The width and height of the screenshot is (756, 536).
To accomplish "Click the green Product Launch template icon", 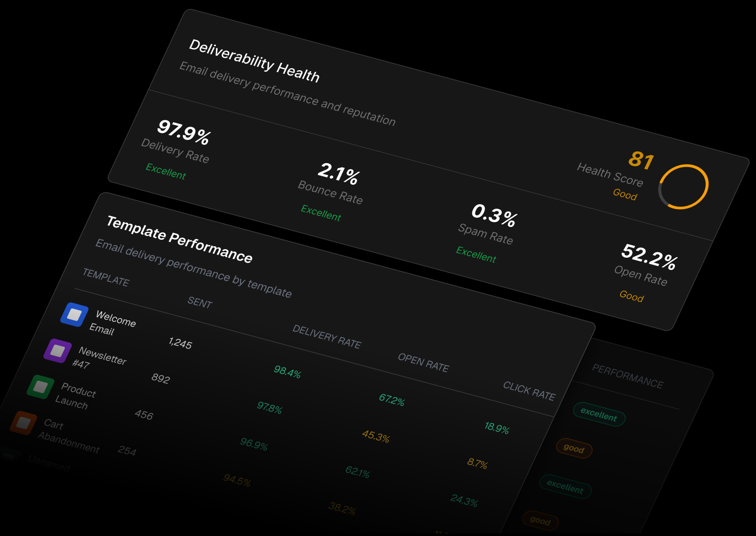I will click(41, 387).
